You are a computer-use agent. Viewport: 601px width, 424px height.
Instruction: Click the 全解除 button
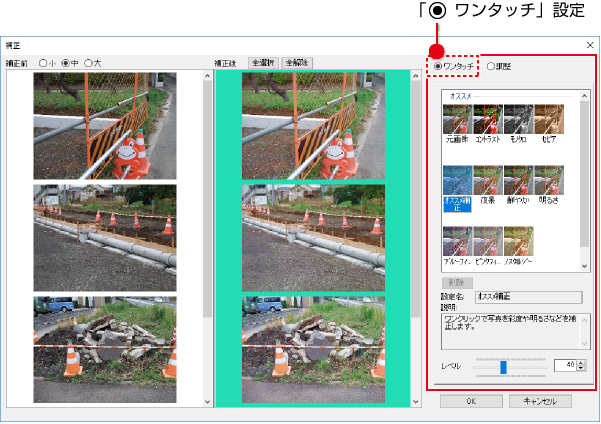tap(297, 62)
